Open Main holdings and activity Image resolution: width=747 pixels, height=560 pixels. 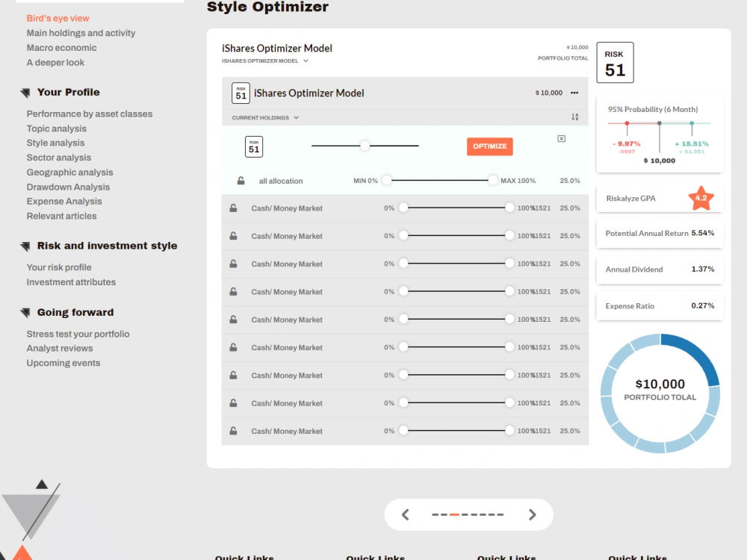81,33
